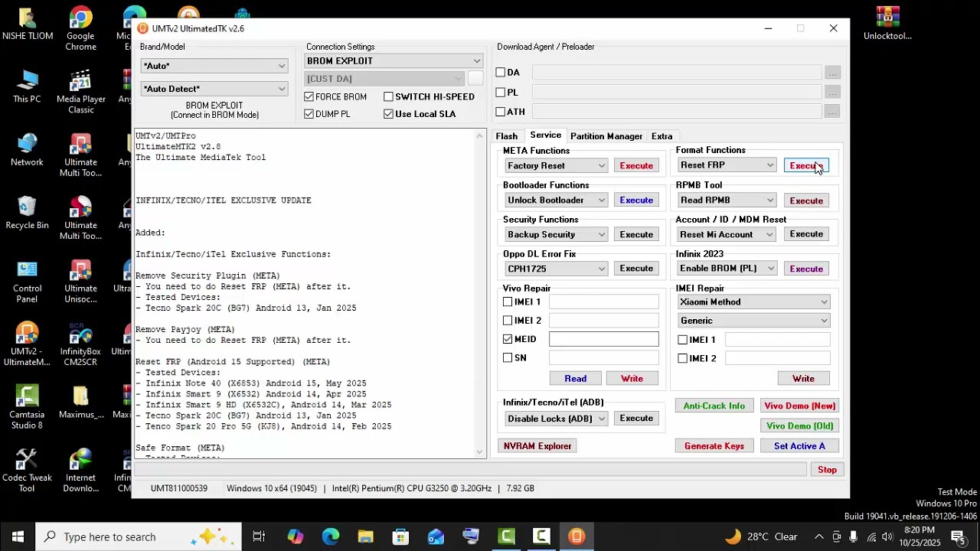Open Google Chrome desktop shortcut
Image resolution: width=980 pixels, height=551 pixels.
click(x=80, y=29)
